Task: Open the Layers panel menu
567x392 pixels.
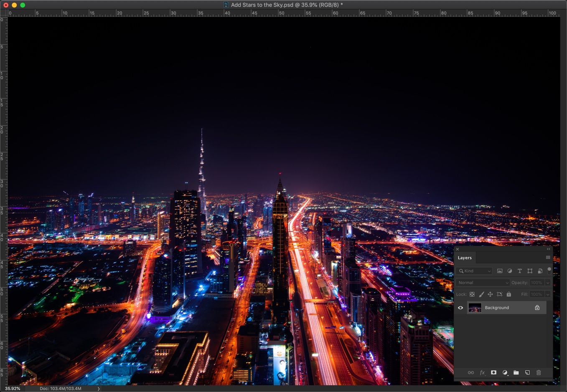Action: (x=548, y=258)
